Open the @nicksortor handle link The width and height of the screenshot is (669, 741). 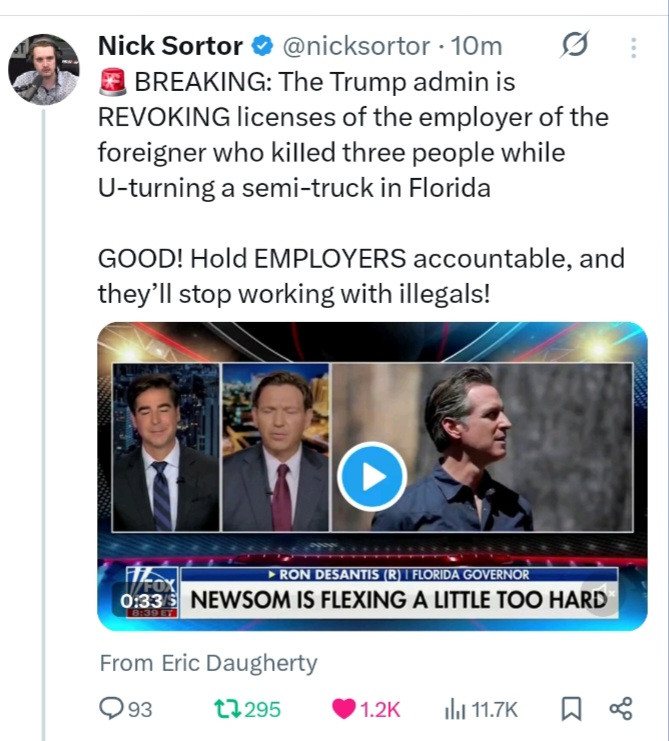click(x=356, y=46)
